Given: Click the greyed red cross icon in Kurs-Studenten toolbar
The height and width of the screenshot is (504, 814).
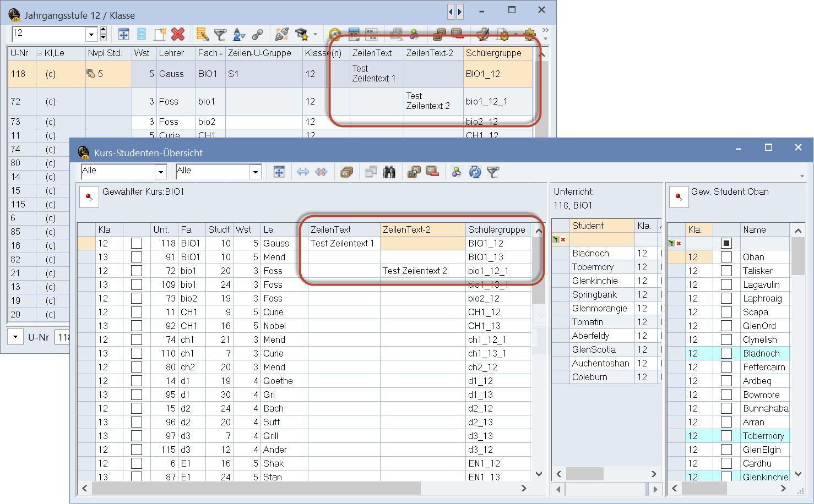Looking at the screenshot, I should pos(321,172).
